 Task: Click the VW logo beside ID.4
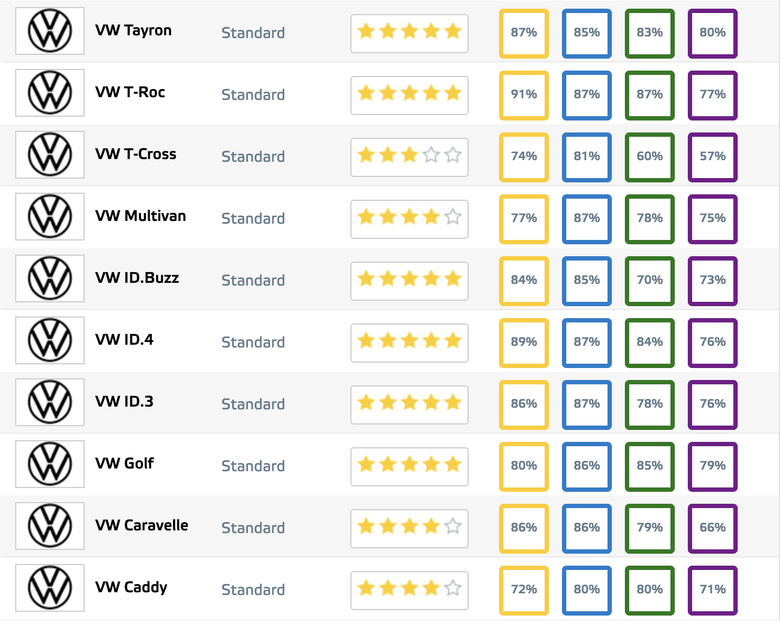50,341
